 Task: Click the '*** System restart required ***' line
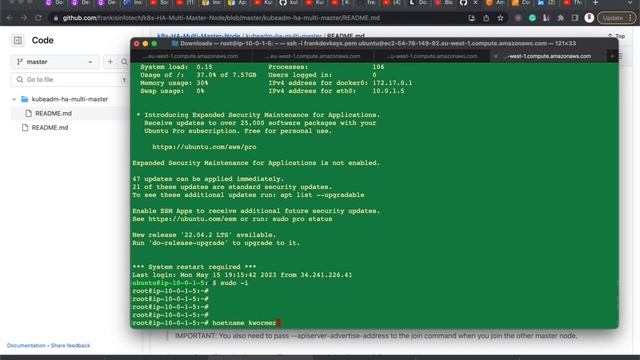pyautogui.click(x=194, y=267)
